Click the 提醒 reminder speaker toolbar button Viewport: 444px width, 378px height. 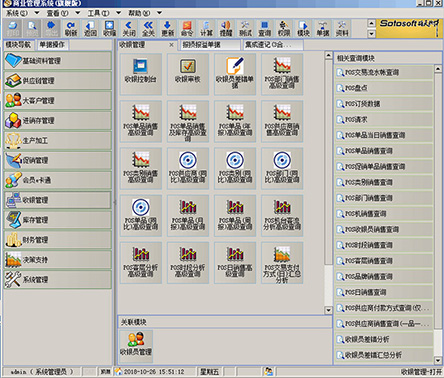[226, 28]
